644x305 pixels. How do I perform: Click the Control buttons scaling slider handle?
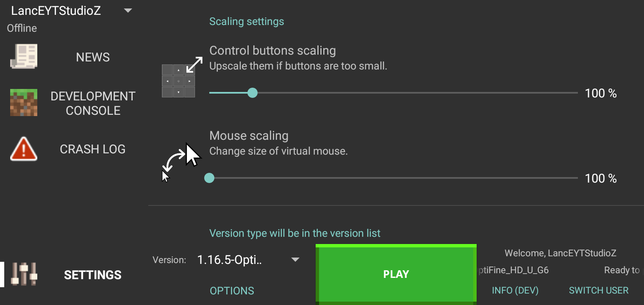(253, 92)
